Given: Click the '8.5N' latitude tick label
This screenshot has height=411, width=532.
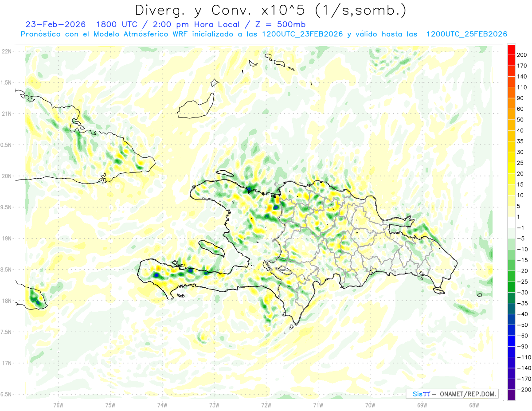Looking at the screenshot, I should [6, 270].
